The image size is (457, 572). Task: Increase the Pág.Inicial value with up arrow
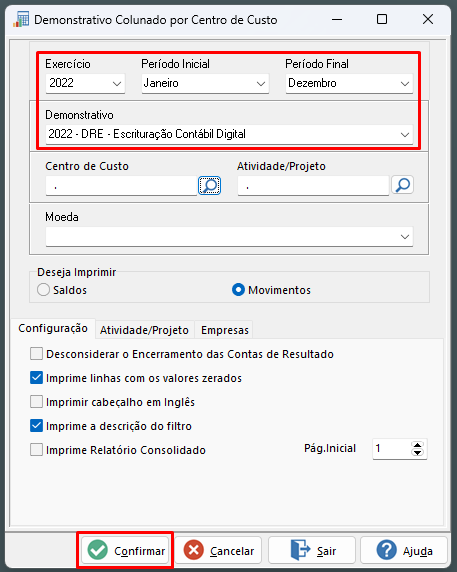(x=417, y=445)
